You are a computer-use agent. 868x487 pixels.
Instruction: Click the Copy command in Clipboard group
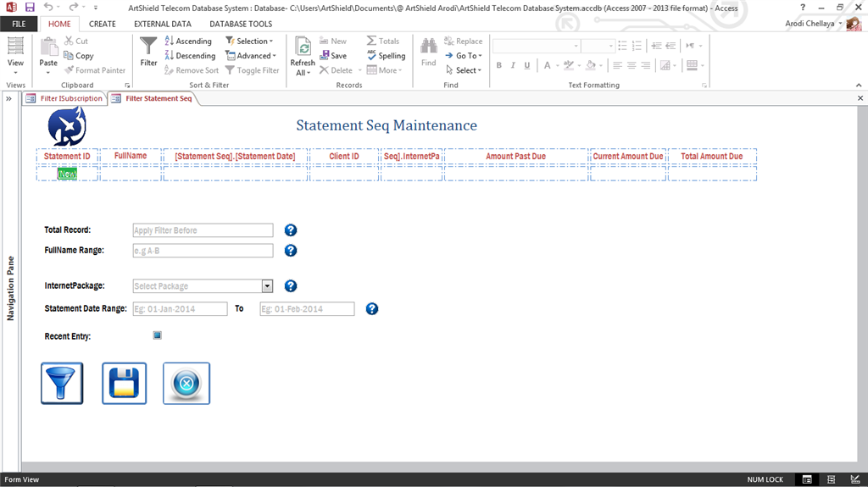pos(79,55)
